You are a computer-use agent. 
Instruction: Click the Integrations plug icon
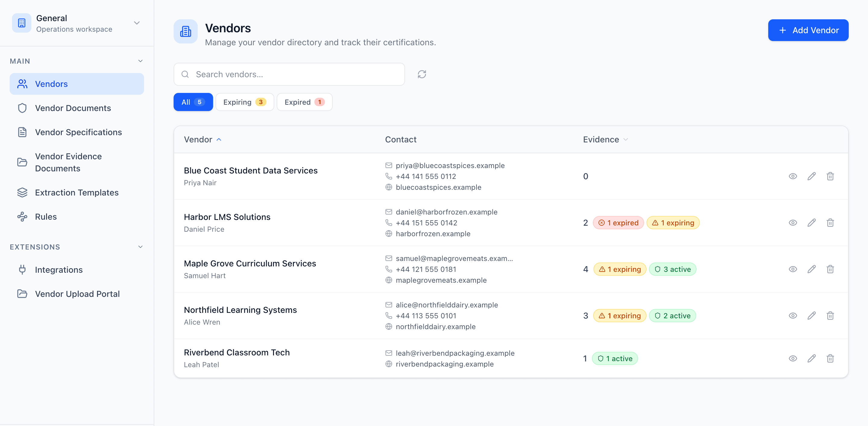click(x=22, y=270)
